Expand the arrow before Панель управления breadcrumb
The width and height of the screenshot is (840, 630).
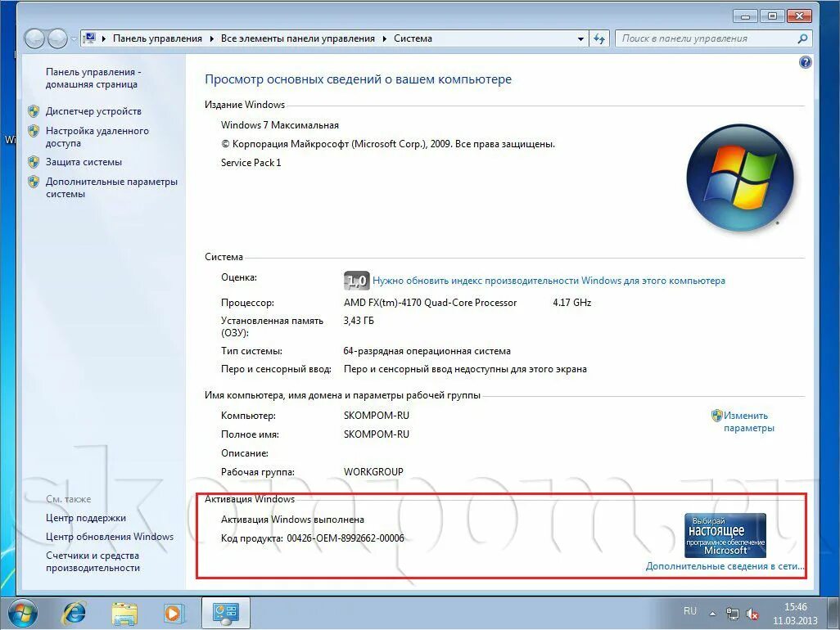point(103,38)
